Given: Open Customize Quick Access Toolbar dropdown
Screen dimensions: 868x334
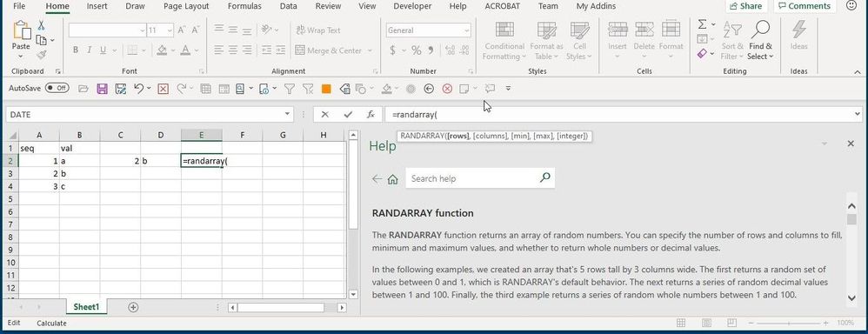Looking at the screenshot, I should coord(508,88).
